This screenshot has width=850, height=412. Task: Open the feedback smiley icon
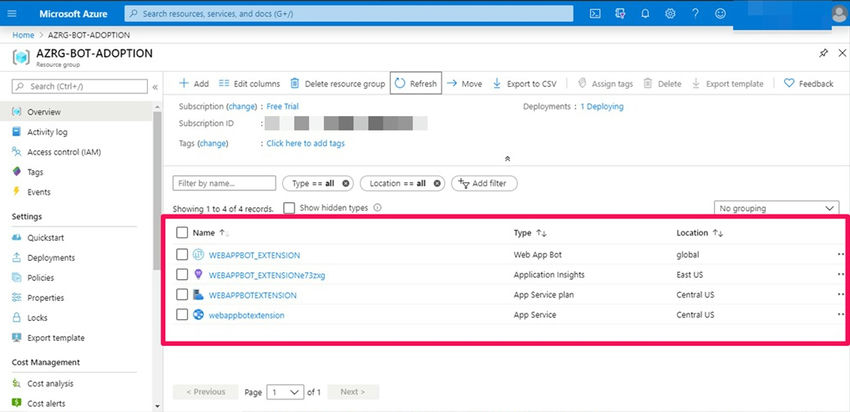[x=720, y=14]
